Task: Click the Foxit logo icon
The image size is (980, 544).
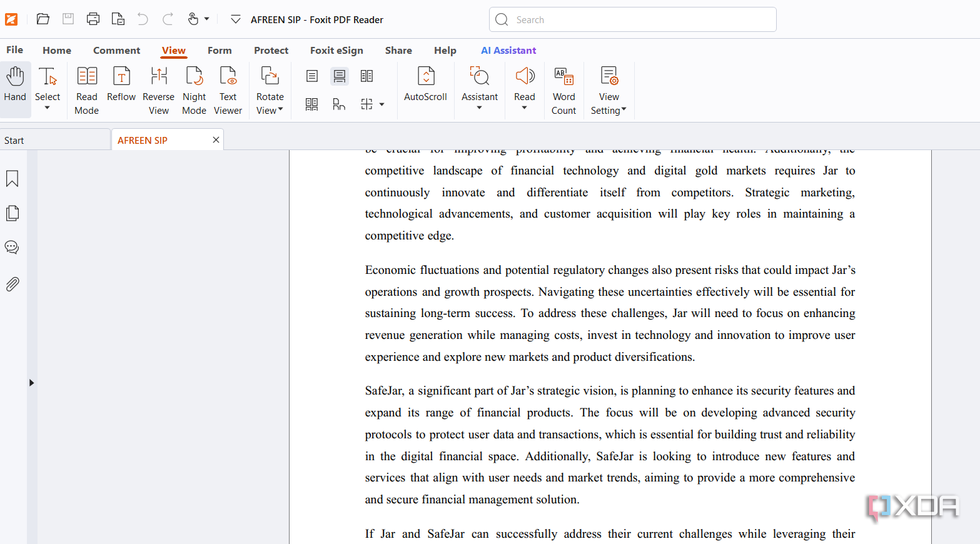Action: (x=11, y=19)
